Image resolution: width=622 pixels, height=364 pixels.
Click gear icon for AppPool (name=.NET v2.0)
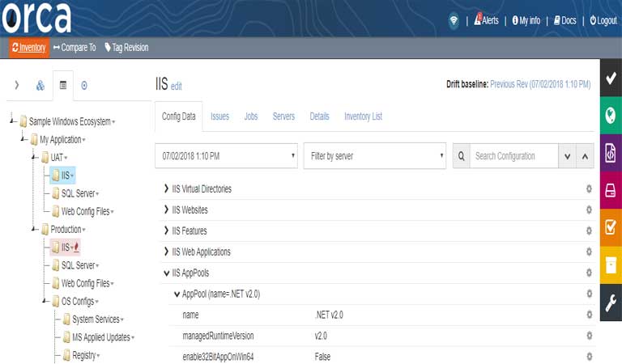pyautogui.click(x=589, y=294)
